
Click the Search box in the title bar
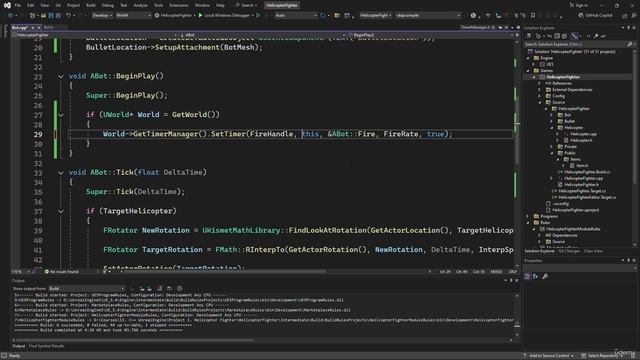pos(247,5)
